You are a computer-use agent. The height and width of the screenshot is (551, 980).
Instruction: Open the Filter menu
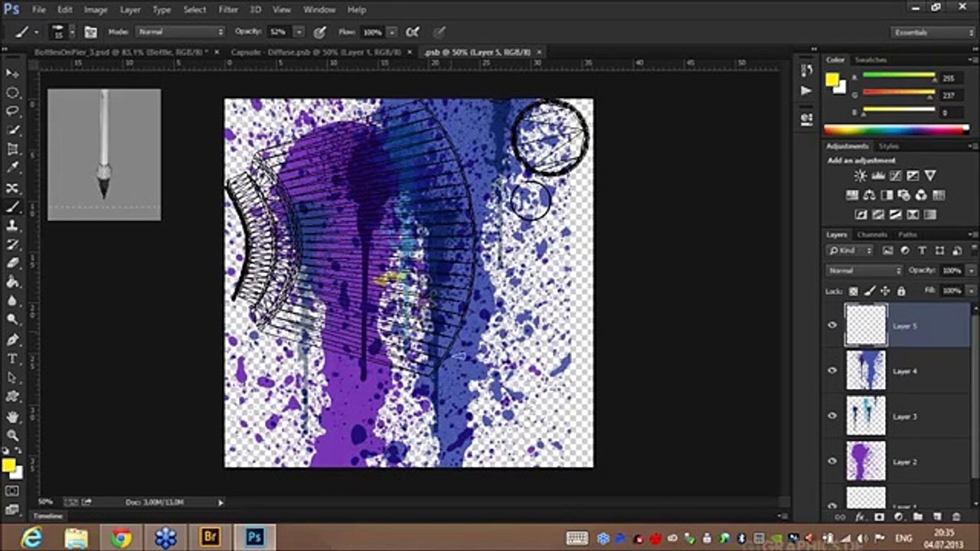(x=228, y=10)
